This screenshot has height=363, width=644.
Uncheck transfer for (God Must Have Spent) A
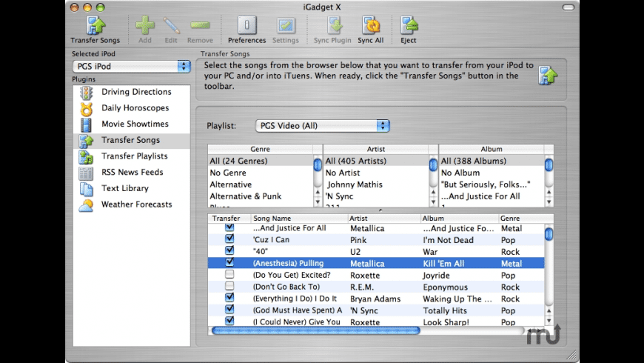(x=229, y=309)
